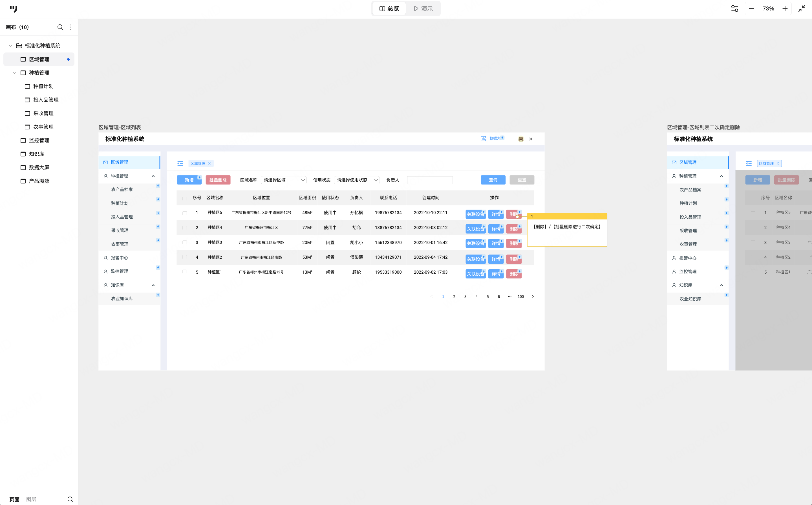The height and width of the screenshot is (505, 812).
Task: Open the canvas panel three-dot menu
Action: [70, 27]
